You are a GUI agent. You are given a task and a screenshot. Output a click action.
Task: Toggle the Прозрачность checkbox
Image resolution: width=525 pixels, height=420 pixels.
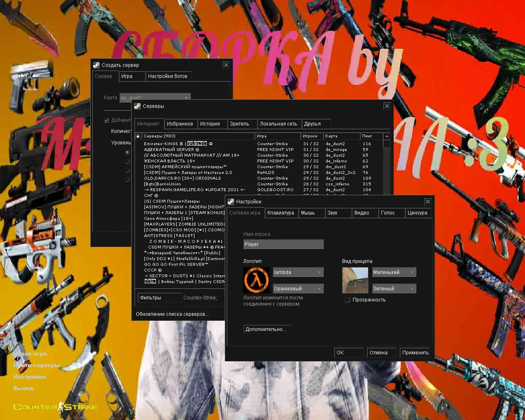point(347,300)
